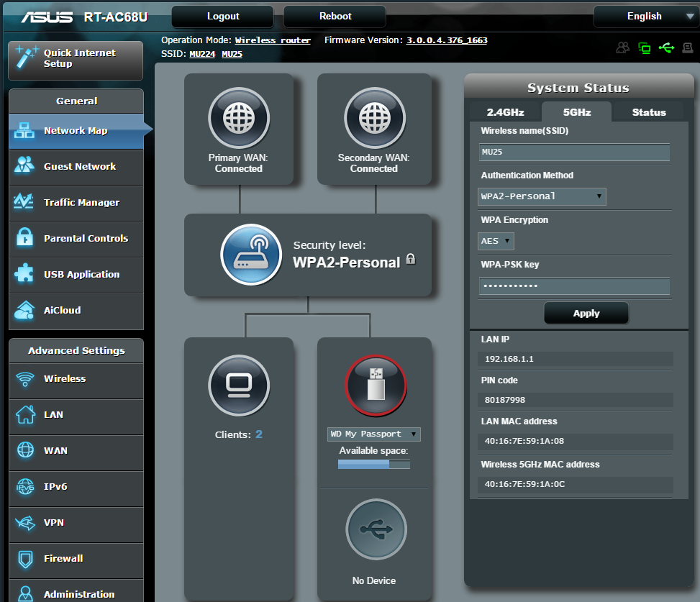The width and height of the screenshot is (700, 602).
Task: Open WPA Encryption AES dropdown
Action: click(496, 241)
